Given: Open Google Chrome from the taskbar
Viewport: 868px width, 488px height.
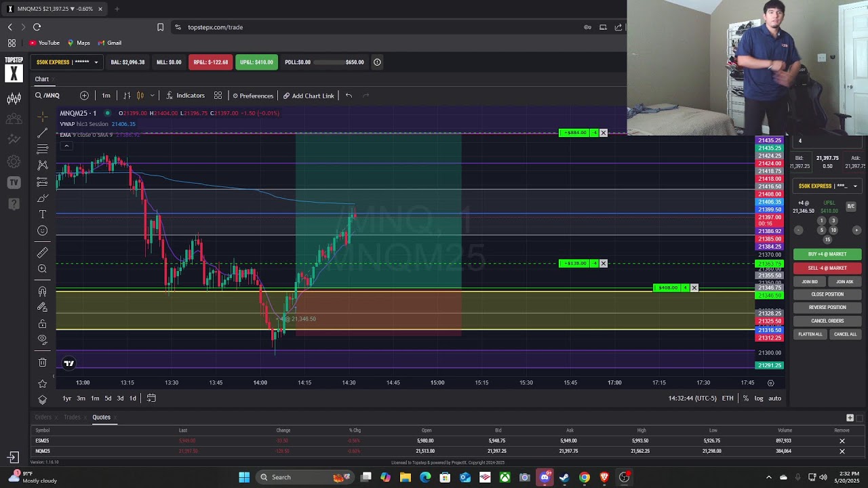Looking at the screenshot, I should click(585, 477).
